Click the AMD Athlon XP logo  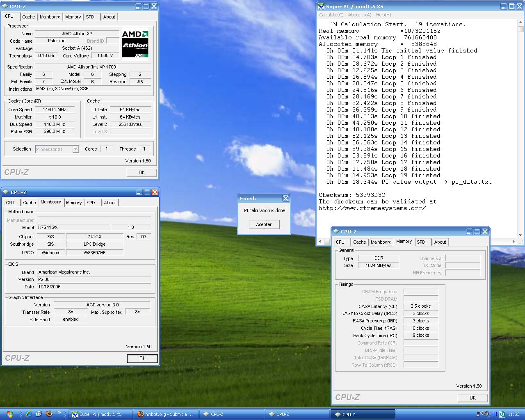point(135,45)
